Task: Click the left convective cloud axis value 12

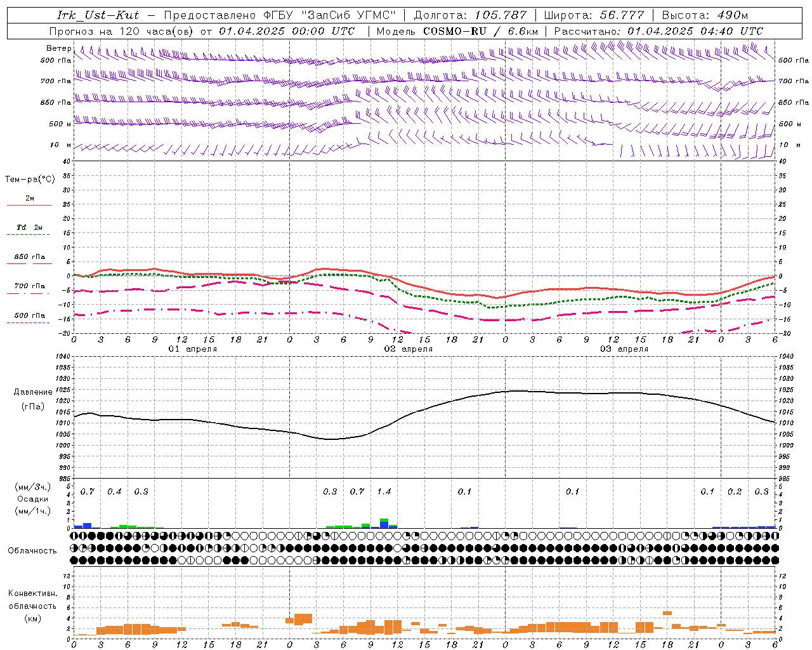Action: coord(67,576)
